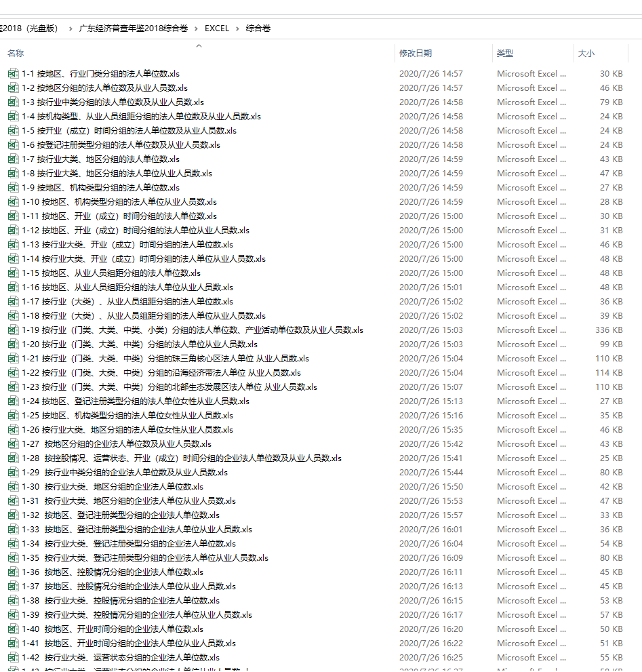
Task: Sort files by 大小 column header
Action: [x=586, y=53]
